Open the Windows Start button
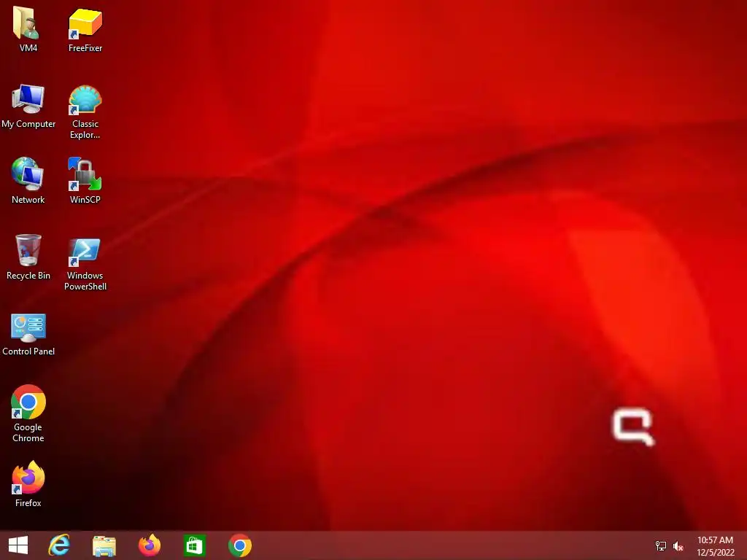This screenshot has width=747, height=560. 18,545
